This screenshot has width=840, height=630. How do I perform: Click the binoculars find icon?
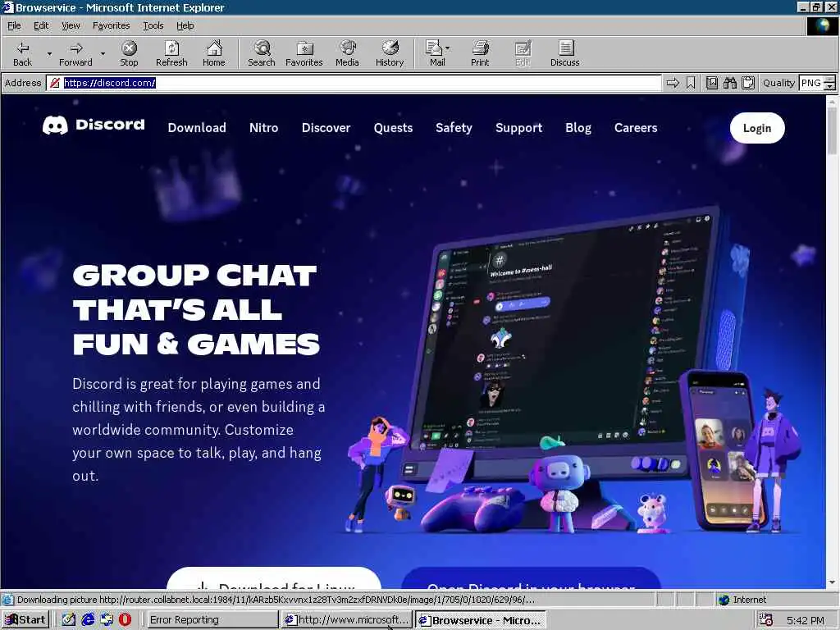[729, 83]
